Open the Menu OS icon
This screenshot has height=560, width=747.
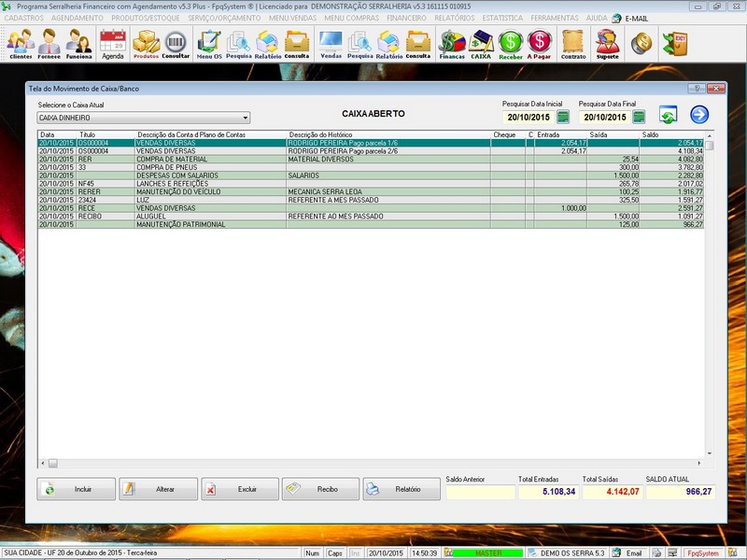pyautogui.click(x=209, y=44)
